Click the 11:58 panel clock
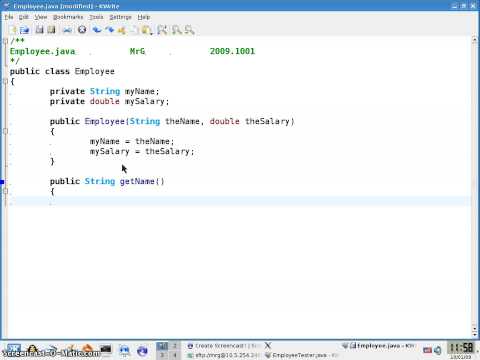Screen dimensions: 480x360 coord(462,348)
